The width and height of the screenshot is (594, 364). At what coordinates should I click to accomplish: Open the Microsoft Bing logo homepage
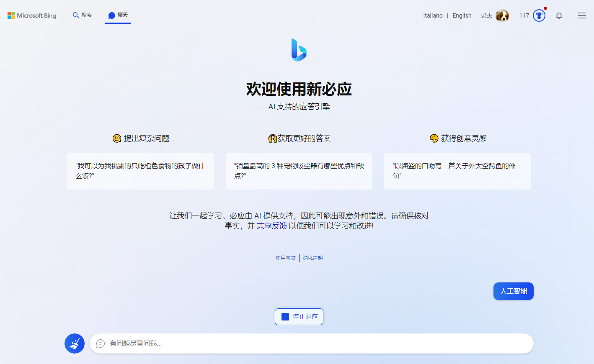[x=32, y=15]
